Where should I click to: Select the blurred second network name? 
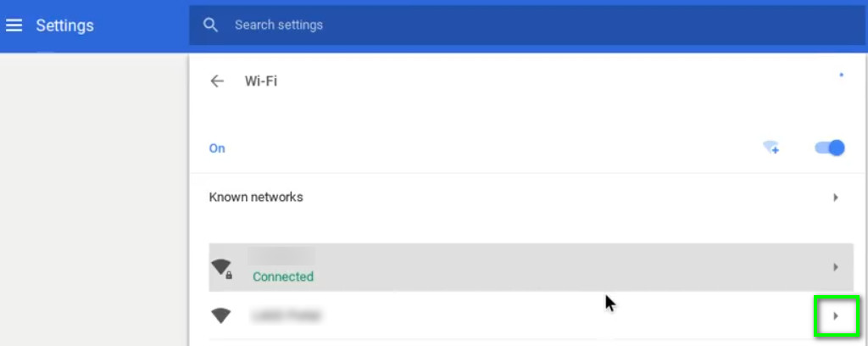pos(286,315)
